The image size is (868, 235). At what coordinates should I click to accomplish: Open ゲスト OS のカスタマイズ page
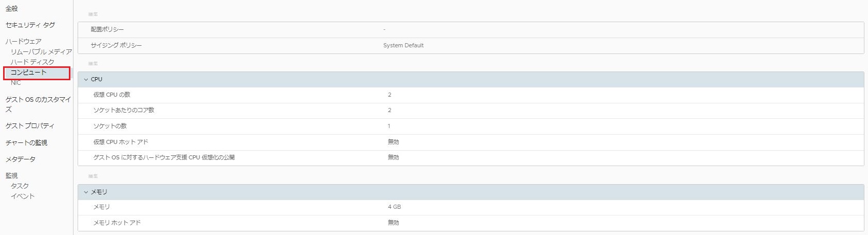pyautogui.click(x=38, y=104)
